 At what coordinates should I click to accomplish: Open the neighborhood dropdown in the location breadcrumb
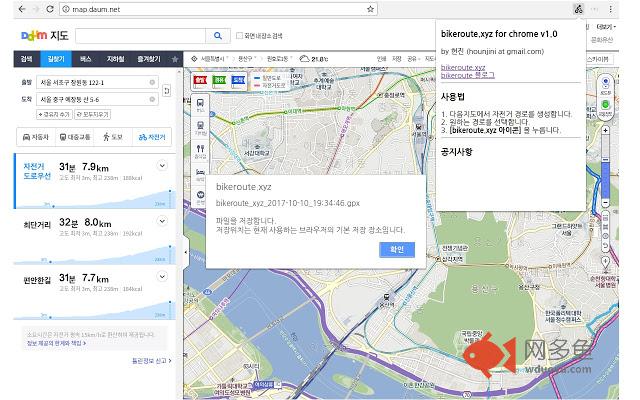pyautogui.click(x=280, y=59)
